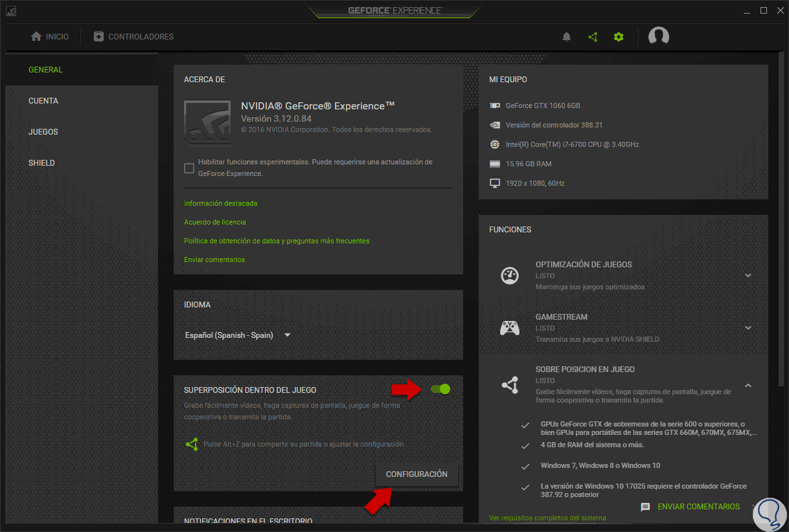Click the game optimization gauge icon
This screenshot has width=789, height=532.
[510, 275]
